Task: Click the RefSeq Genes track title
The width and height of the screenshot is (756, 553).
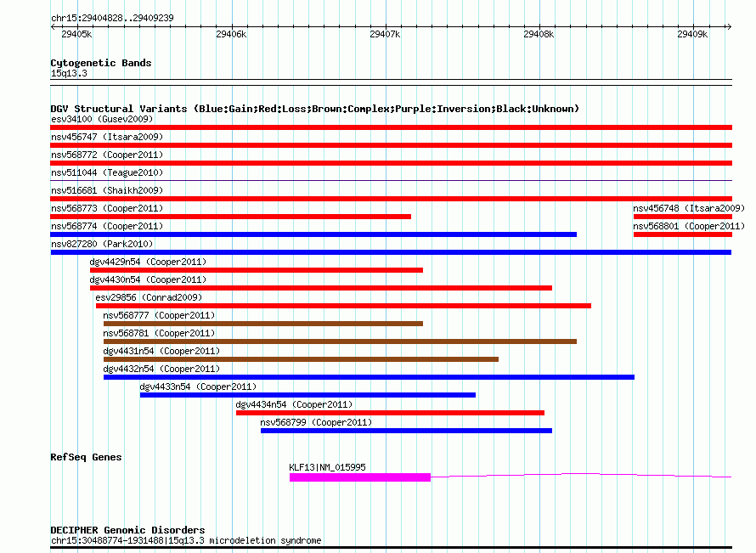Action: 86,457
